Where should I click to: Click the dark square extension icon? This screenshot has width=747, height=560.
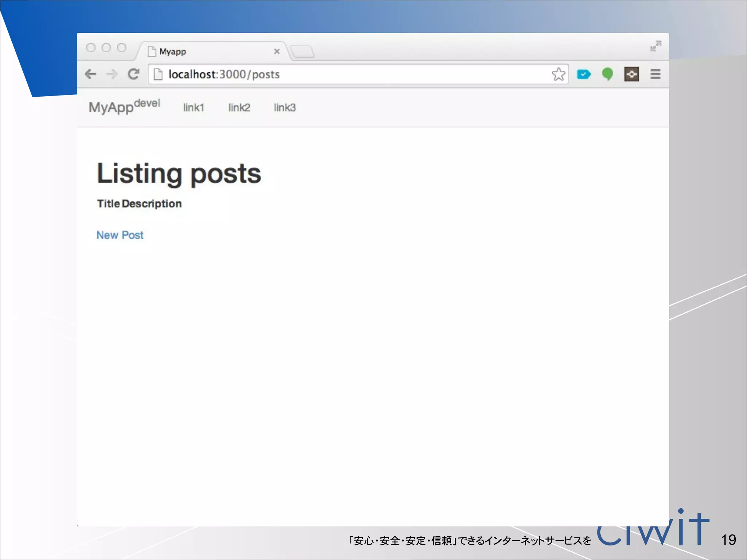tap(631, 74)
